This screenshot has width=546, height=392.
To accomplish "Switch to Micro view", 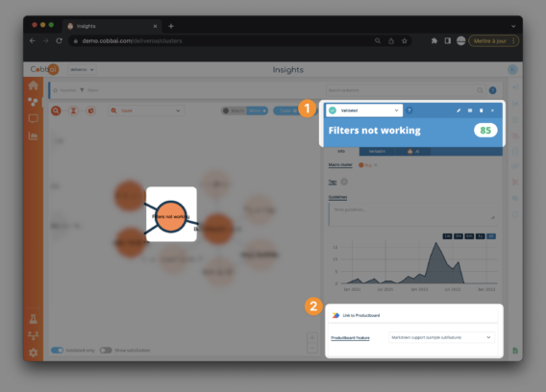I will pyautogui.click(x=258, y=110).
